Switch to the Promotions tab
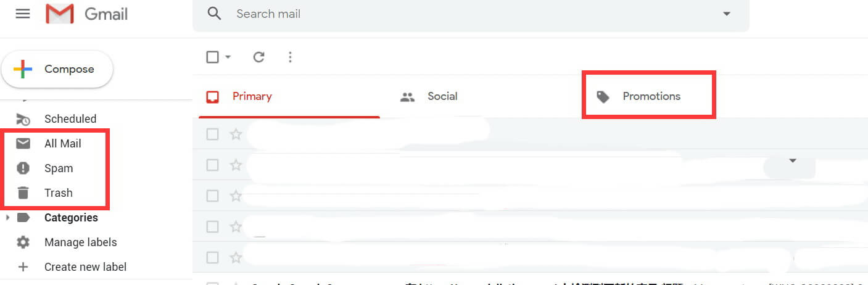The width and height of the screenshot is (868, 285). click(639, 96)
